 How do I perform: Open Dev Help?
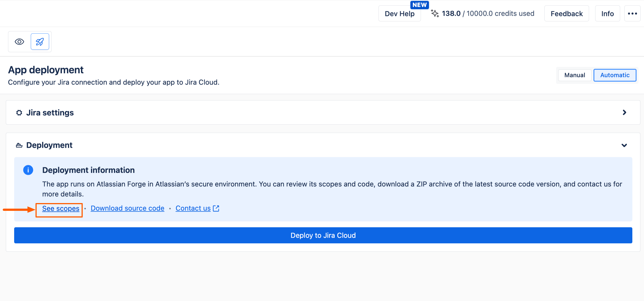(x=400, y=14)
